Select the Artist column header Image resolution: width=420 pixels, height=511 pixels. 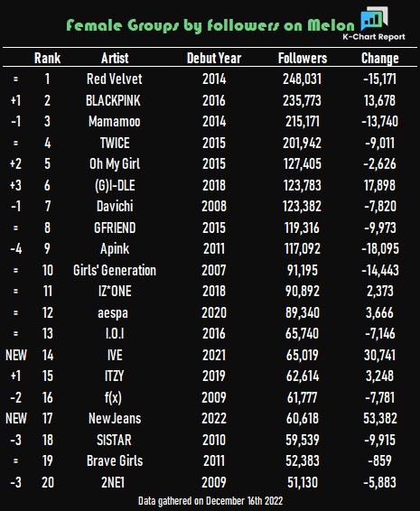click(x=115, y=59)
